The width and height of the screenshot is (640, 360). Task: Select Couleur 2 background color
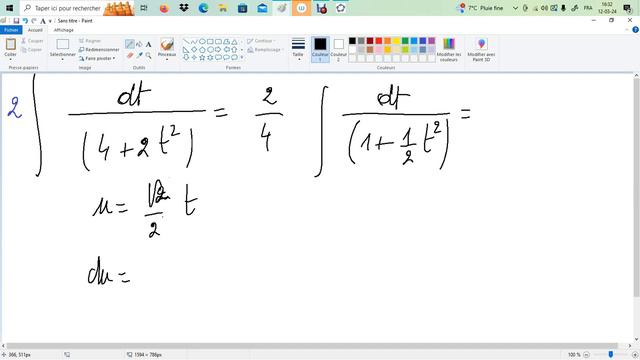[338, 49]
